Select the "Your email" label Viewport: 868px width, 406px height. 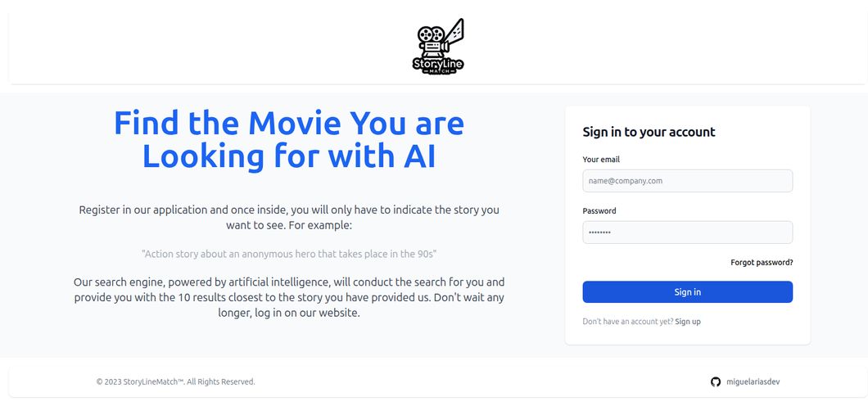tap(601, 160)
